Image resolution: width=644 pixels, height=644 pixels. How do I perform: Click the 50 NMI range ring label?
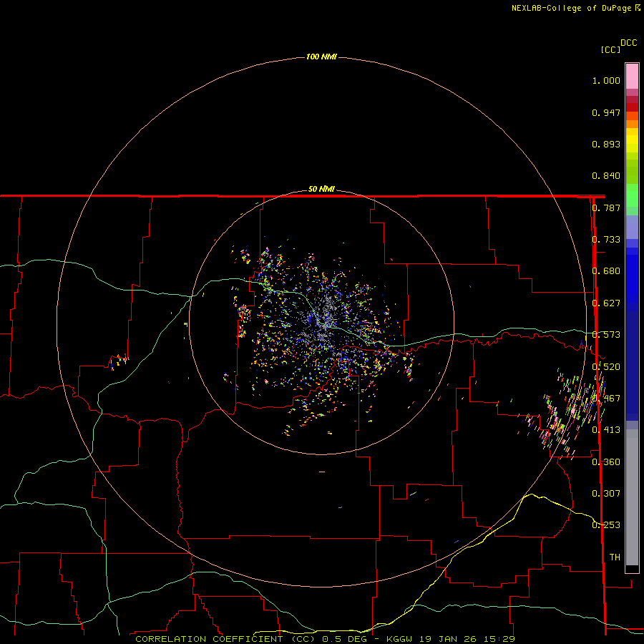click(x=321, y=189)
